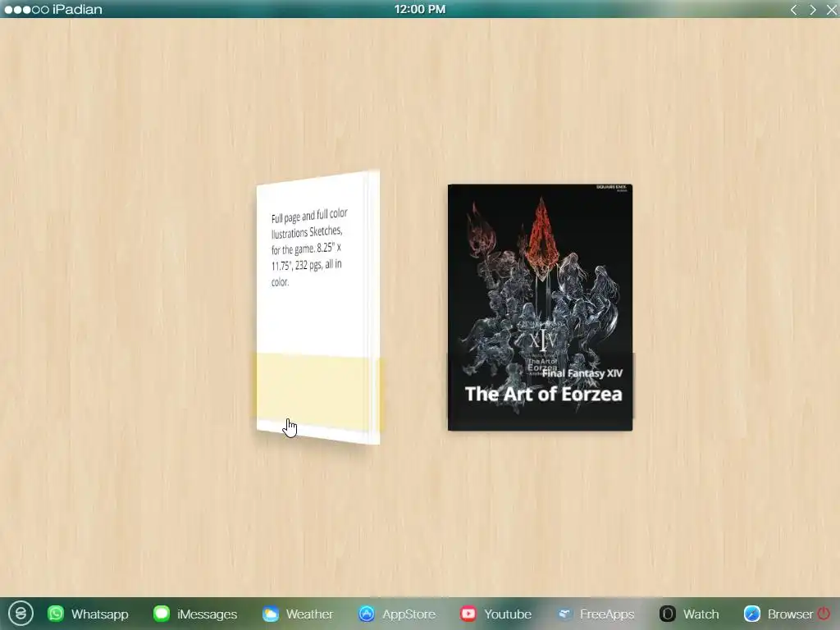The height and width of the screenshot is (630, 840).
Task: Click the Watch label
Action: pyautogui.click(x=701, y=614)
